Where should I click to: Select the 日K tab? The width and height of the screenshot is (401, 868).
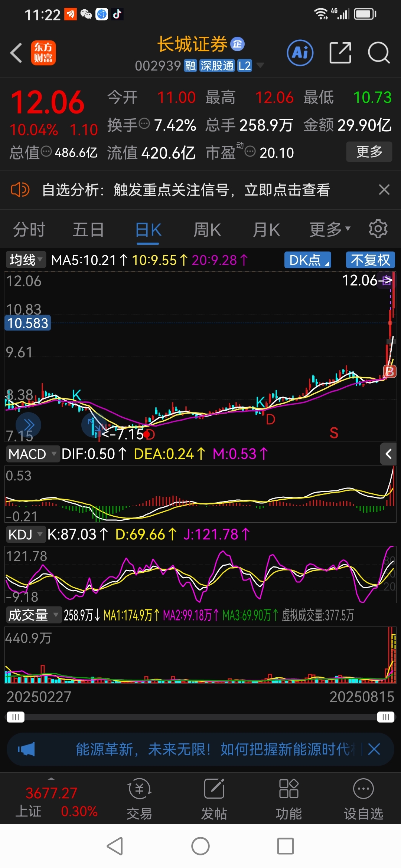click(x=148, y=230)
